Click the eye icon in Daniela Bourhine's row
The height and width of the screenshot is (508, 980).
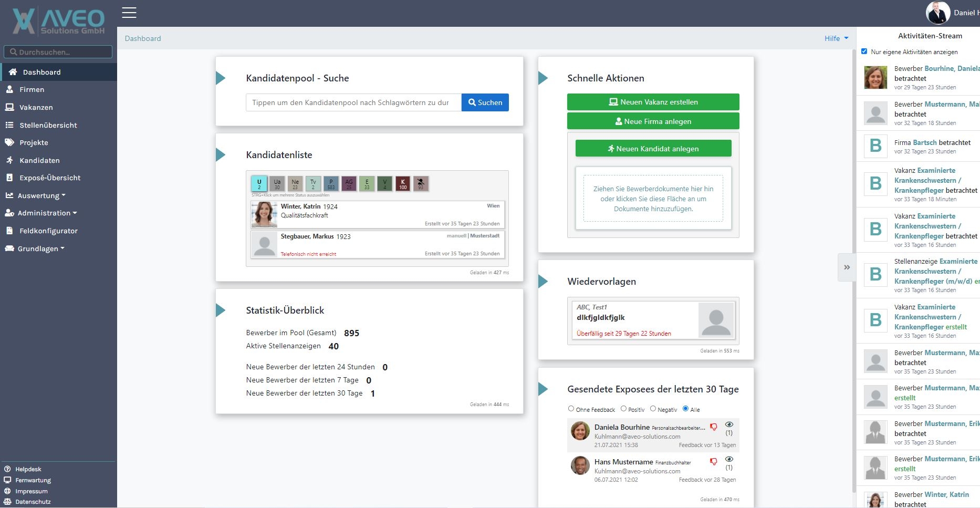(x=729, y=424)
